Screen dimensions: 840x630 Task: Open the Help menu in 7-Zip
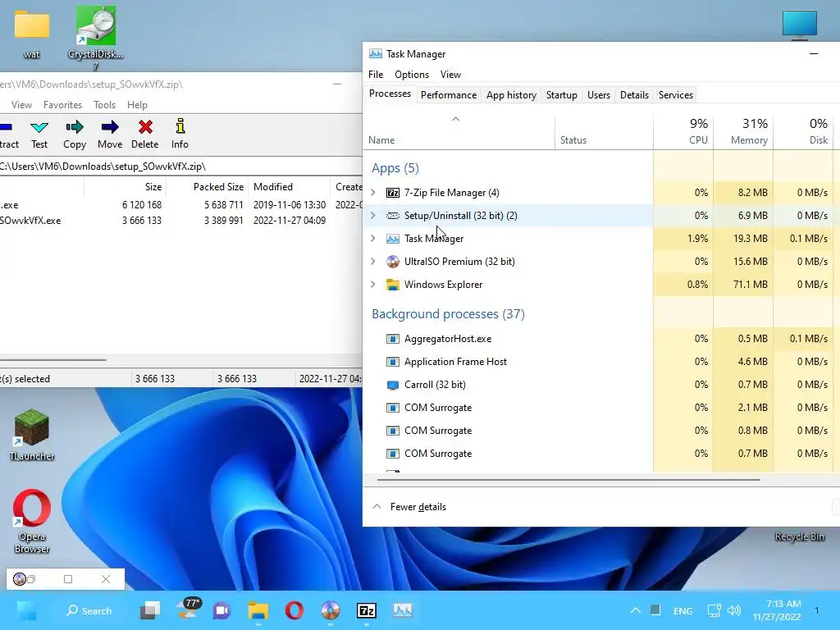click(137, 105)
